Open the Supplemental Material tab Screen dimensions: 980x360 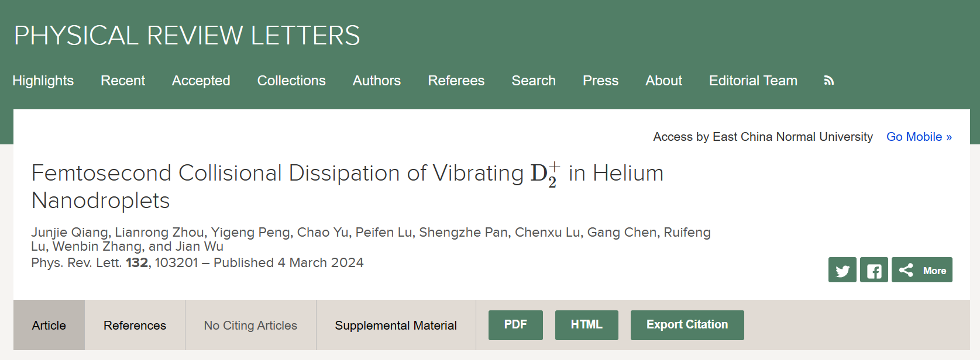pos(396,326)
